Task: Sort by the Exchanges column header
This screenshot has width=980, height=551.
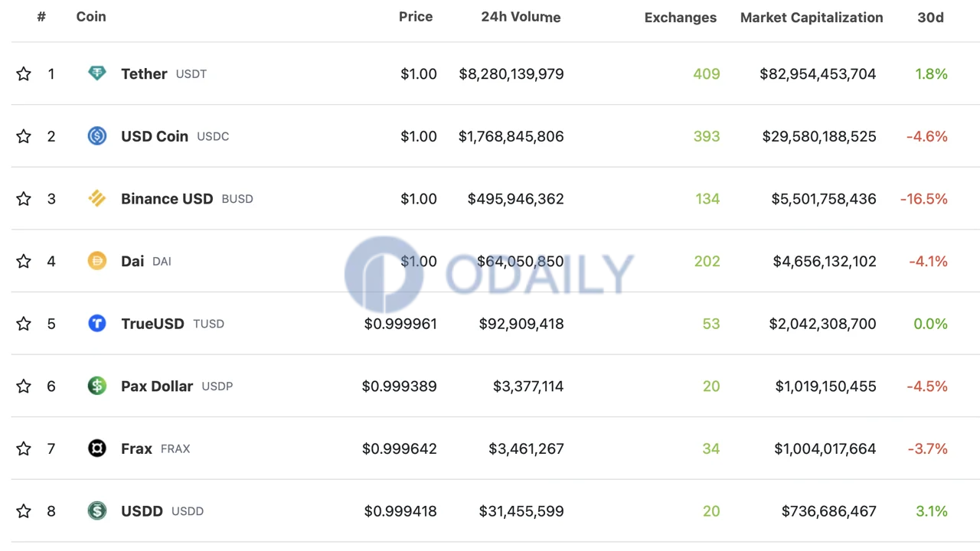Action: 681,17
